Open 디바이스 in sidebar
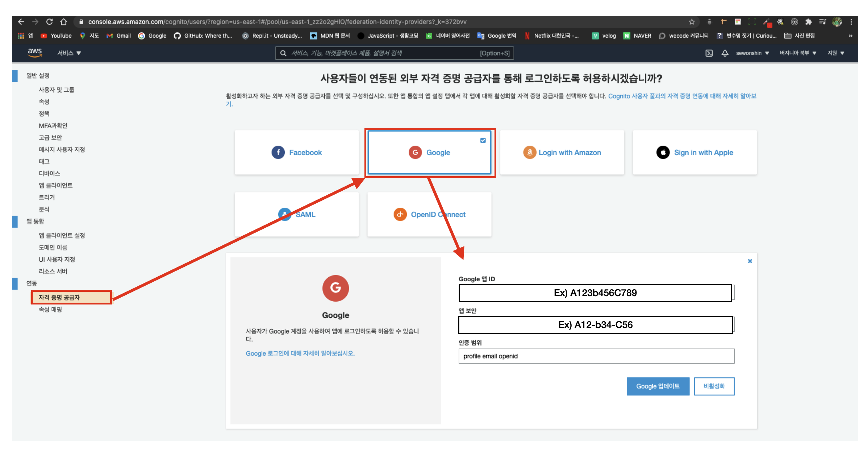The image size is (868, 456). [x=50, y=173]
